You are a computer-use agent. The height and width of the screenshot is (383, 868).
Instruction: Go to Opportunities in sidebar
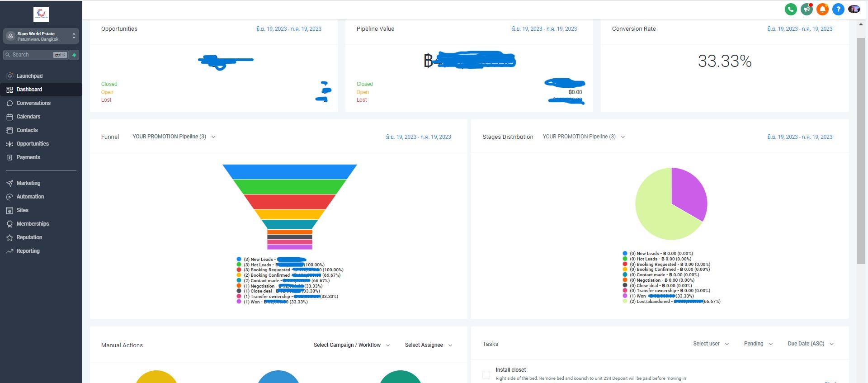33,144
